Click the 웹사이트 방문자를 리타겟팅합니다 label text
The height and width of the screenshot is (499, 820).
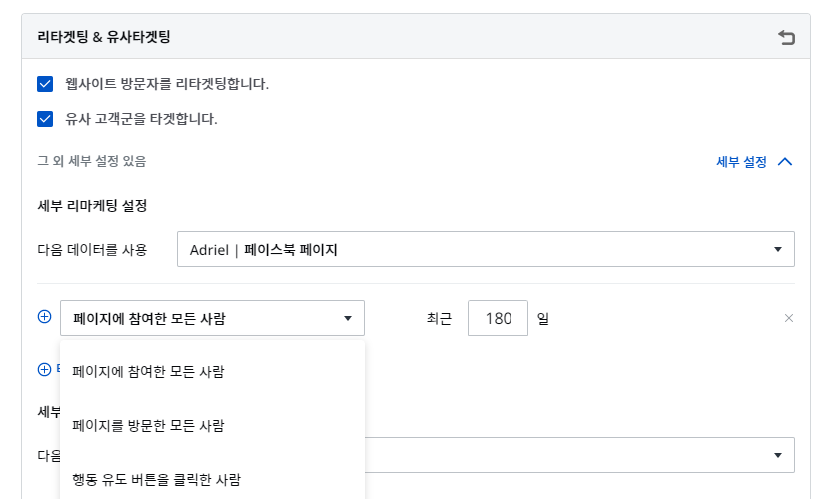(x=167, y=84)
